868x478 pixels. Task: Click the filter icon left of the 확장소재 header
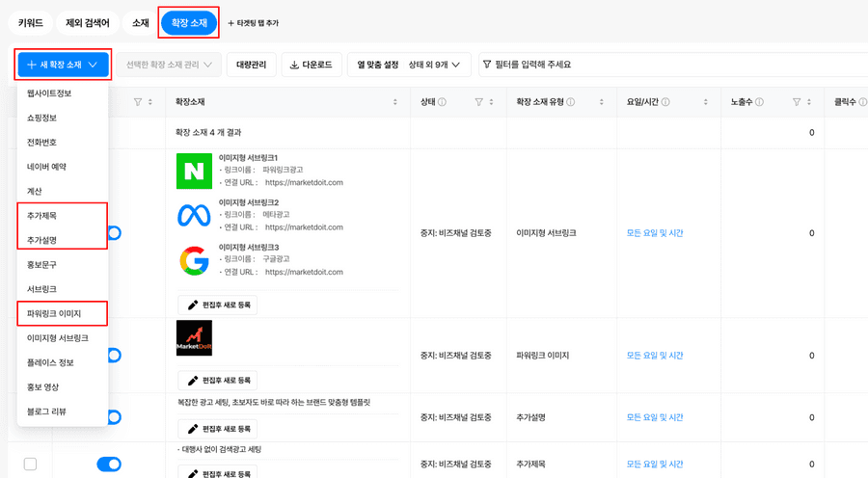tap(138, 102)
